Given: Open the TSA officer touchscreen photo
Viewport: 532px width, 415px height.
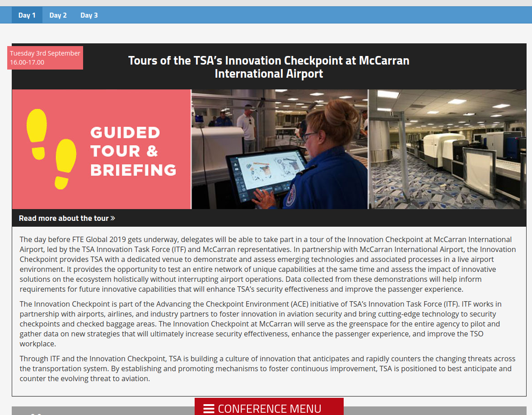Looking at the screenshot, I should pos(280,149).
